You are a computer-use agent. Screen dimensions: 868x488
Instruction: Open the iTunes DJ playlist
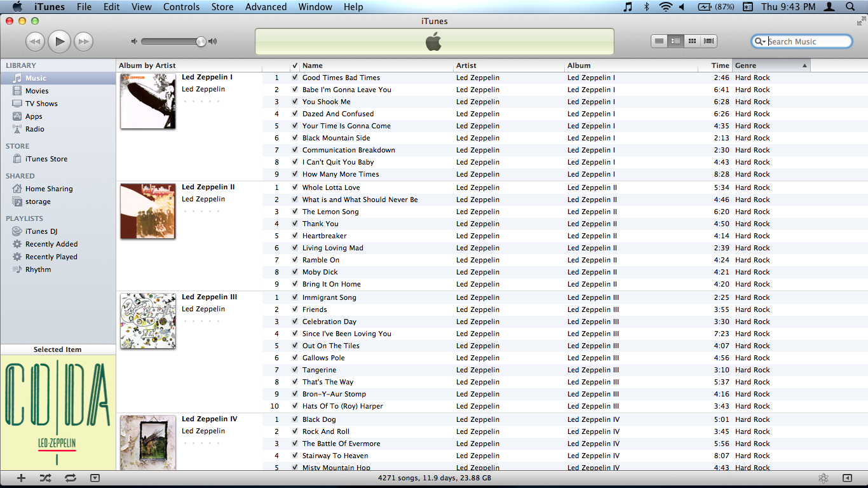coord(58,231)
